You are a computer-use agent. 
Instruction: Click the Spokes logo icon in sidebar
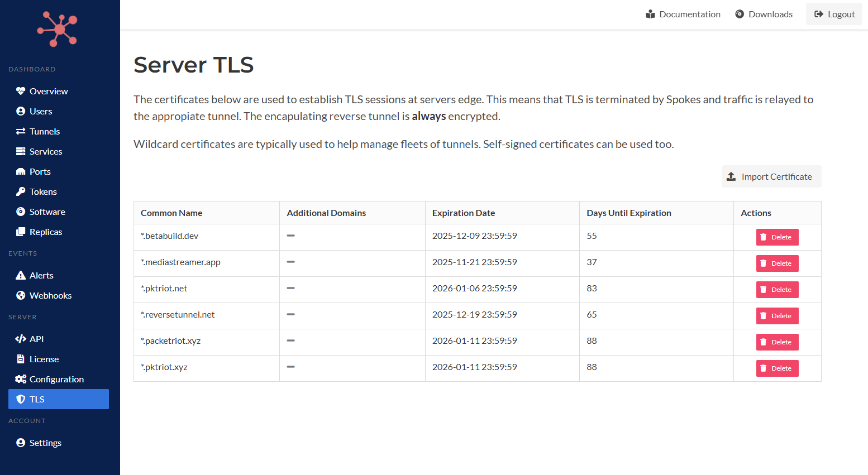click(58, 29)
